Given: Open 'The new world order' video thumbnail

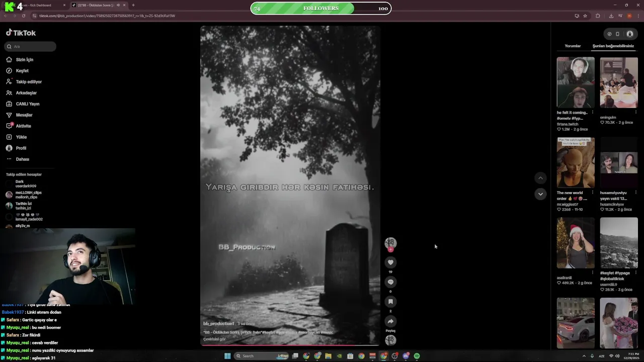Looking at the screenshot, I should coord(576,162).
